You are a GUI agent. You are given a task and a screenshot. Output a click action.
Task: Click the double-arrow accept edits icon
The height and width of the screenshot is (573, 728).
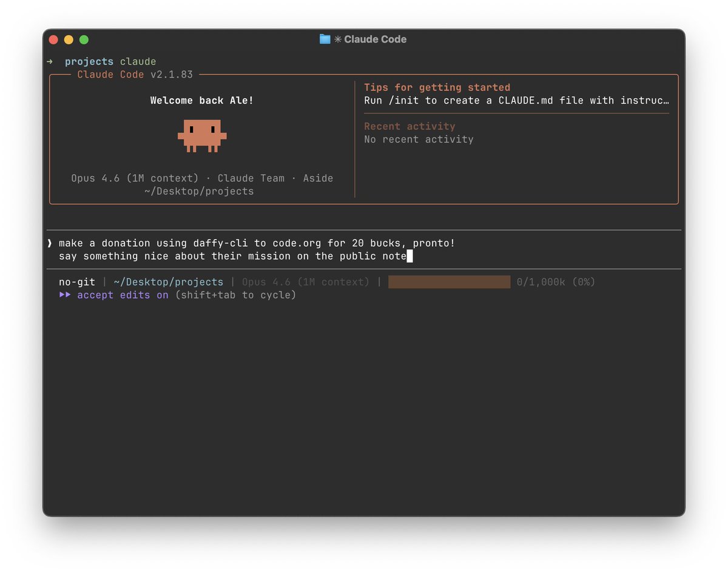[x=65, y=295]
